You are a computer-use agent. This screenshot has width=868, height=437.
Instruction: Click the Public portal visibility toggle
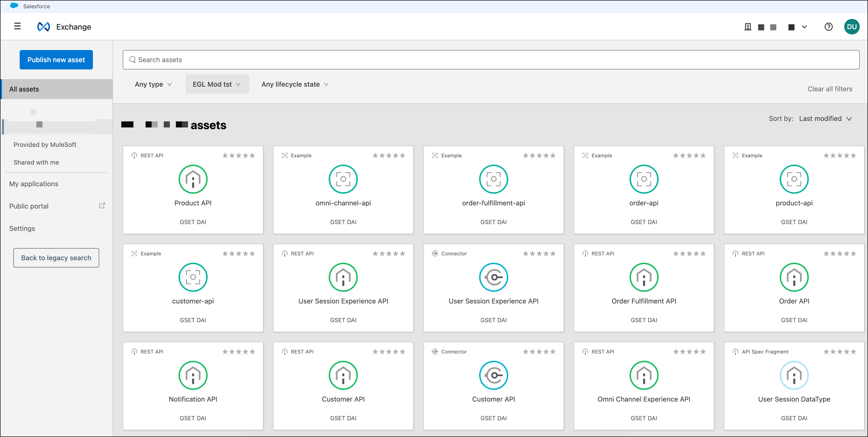(x=102, y=206)
